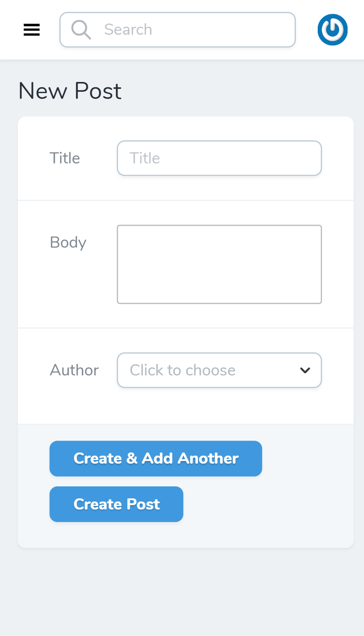The height and width of the screenshot is (636, 364).
Task: Click the Body field label
Action: click(x=68, y=242)
